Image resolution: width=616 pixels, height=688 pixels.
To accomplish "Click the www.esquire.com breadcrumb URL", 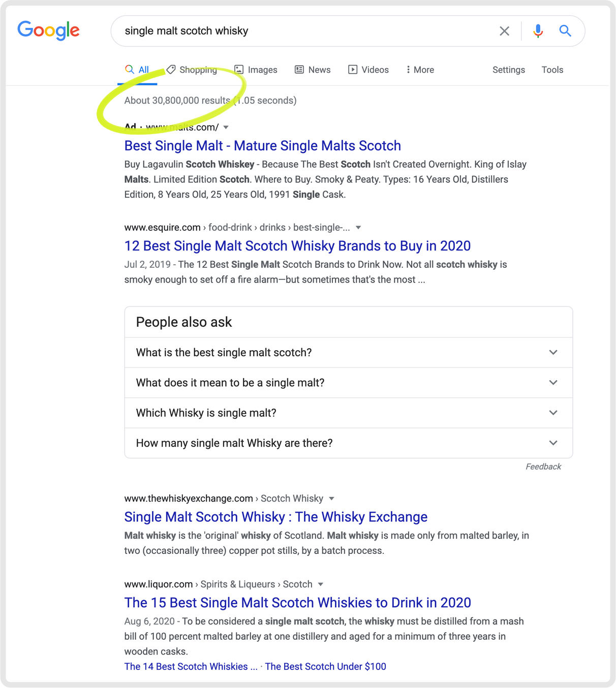I will pos(163,228).
